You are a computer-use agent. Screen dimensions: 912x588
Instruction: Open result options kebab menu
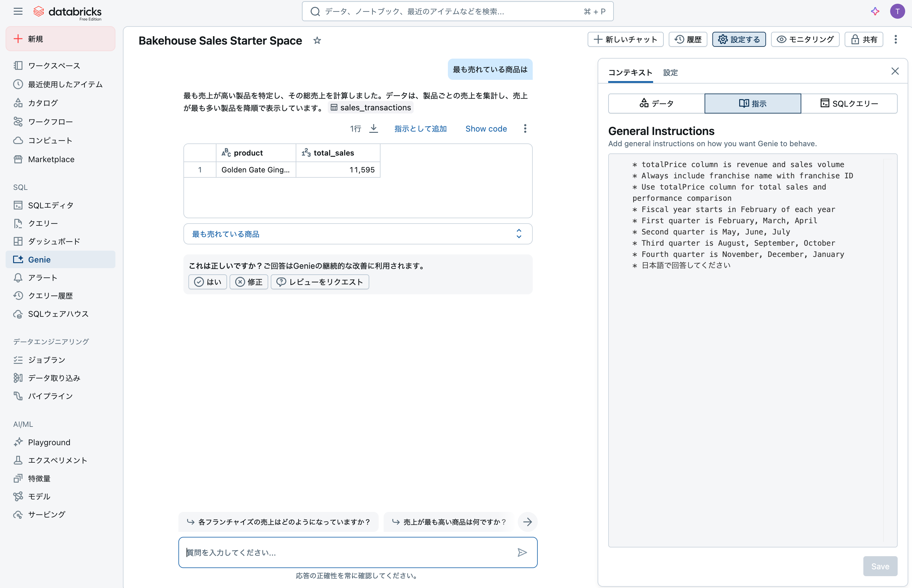coord(525,129)
